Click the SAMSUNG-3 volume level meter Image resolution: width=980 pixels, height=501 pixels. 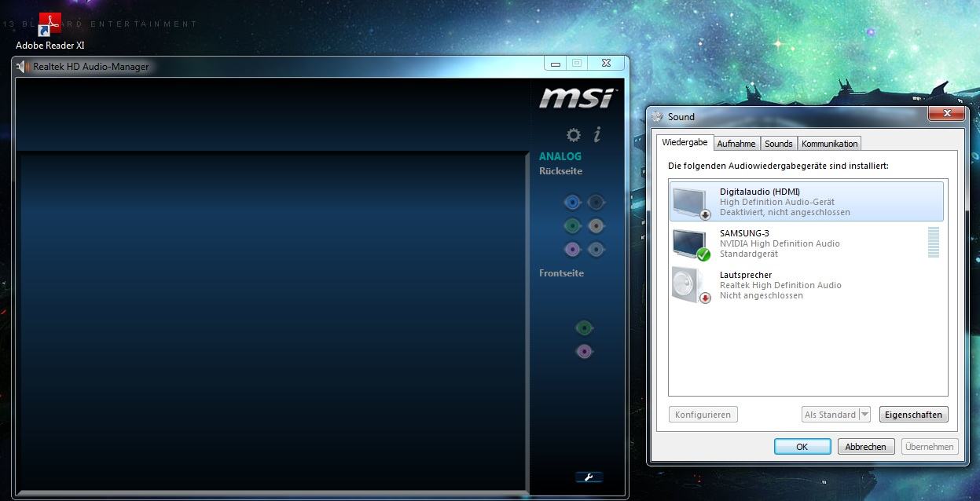(x=934, y=243)
